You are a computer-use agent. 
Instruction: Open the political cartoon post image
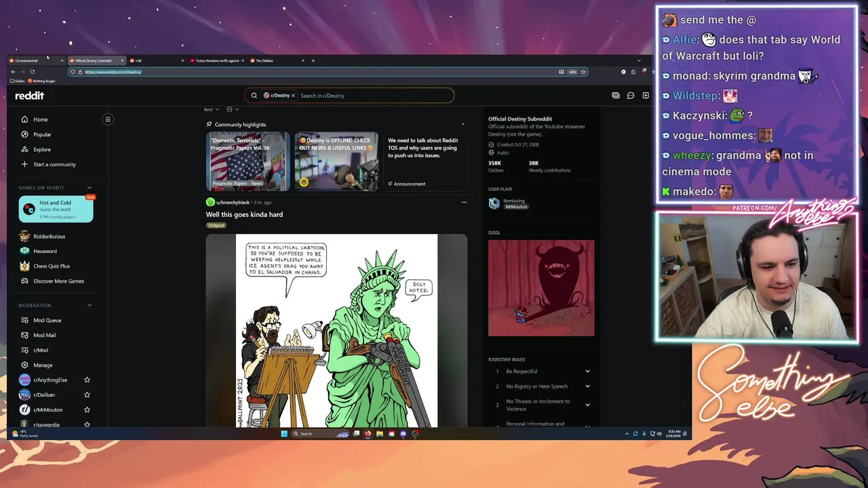pyautogui.click(x=336, y=331)
